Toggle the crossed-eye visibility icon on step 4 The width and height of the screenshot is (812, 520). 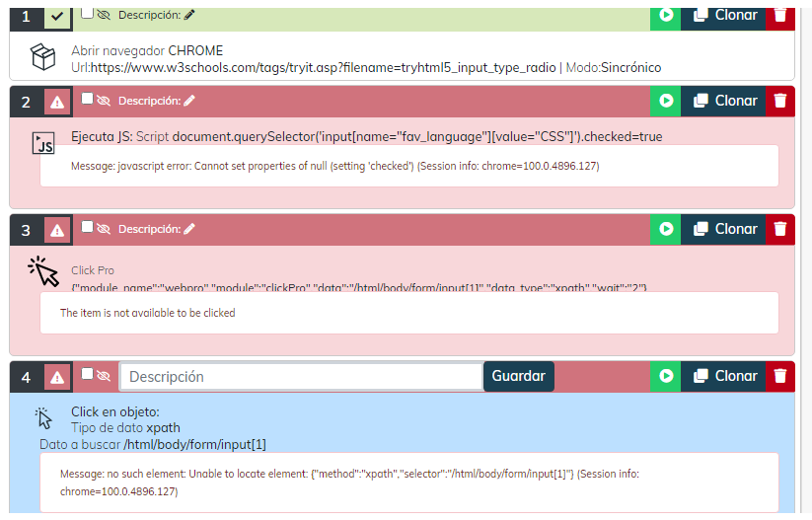[x=104, y=376]
